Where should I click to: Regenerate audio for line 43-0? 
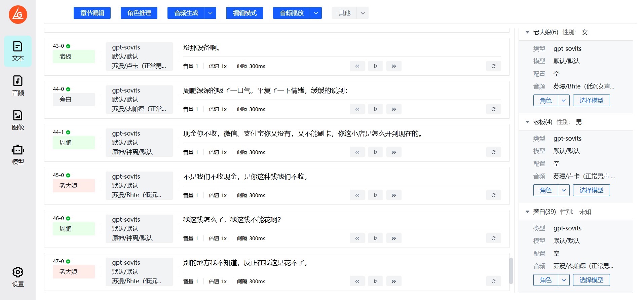click(x=493, y=66)
